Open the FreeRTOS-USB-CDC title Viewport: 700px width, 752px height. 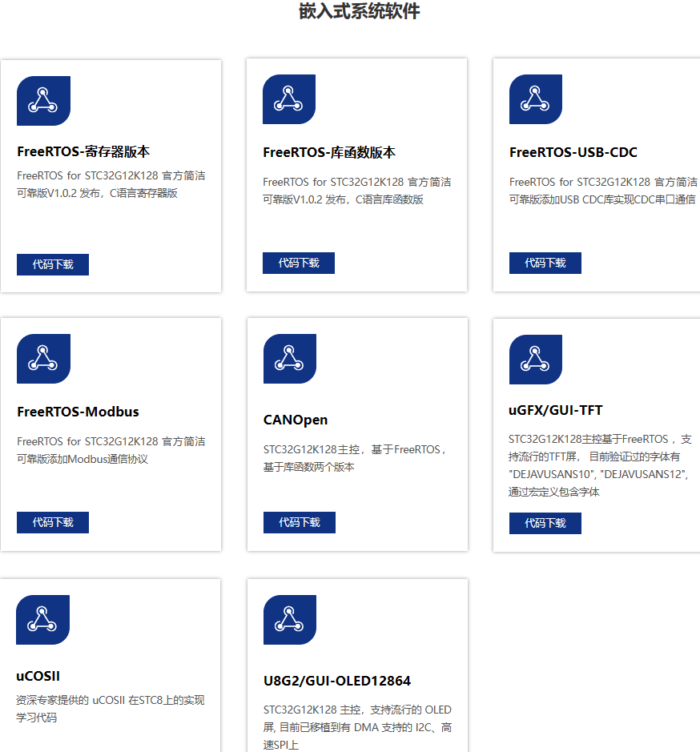[573, 152]
